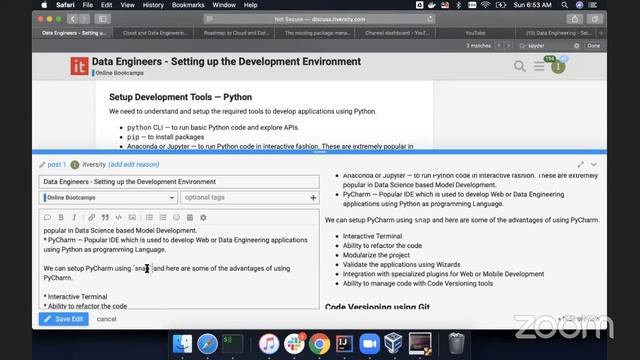The width and height of the screenshot is (640, 360).
Task: Toggle Safari sidebar button
Action: [x=102, y=19]
